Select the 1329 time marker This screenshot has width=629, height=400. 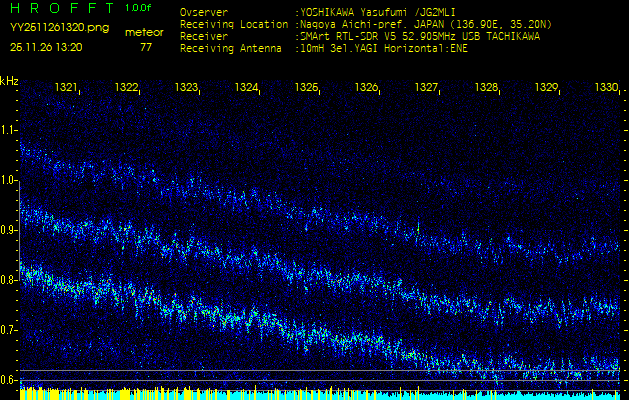tap(547, 88)
